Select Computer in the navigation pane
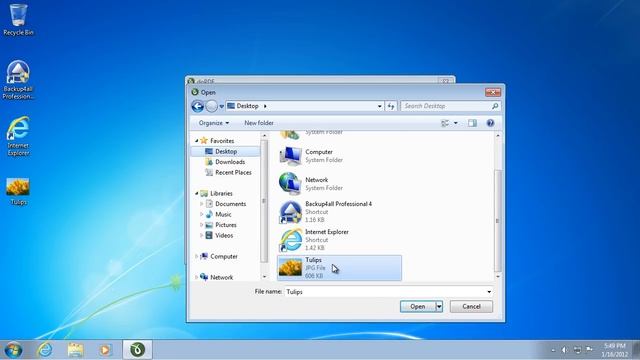This screenshot has width=640, height=360. coord(224,256)
